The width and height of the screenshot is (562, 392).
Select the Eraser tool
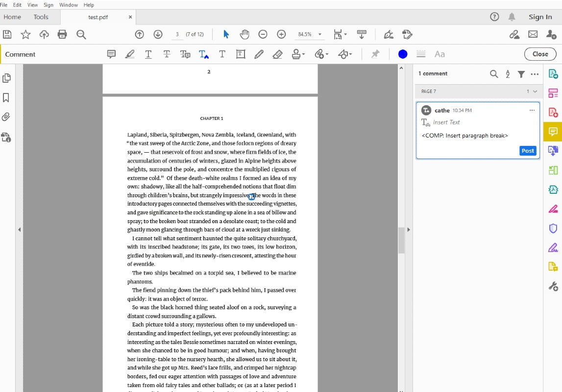pyautogui.click(x=277, y=54)
